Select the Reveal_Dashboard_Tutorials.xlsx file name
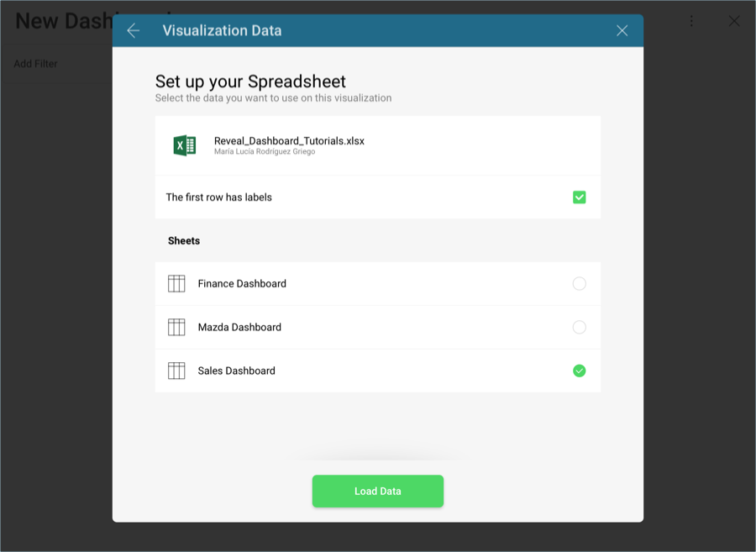756x552 pixels. (x=289, y=140)
